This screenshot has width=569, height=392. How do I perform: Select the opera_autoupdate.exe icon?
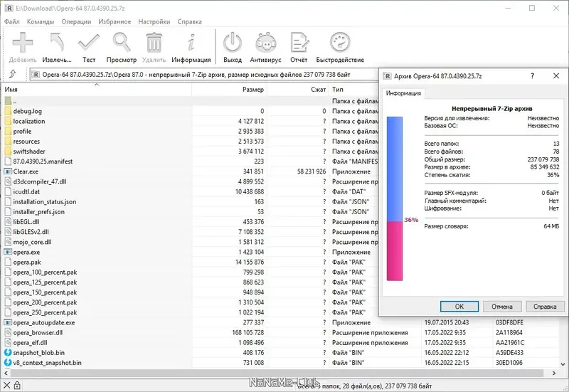click(8, 322)
